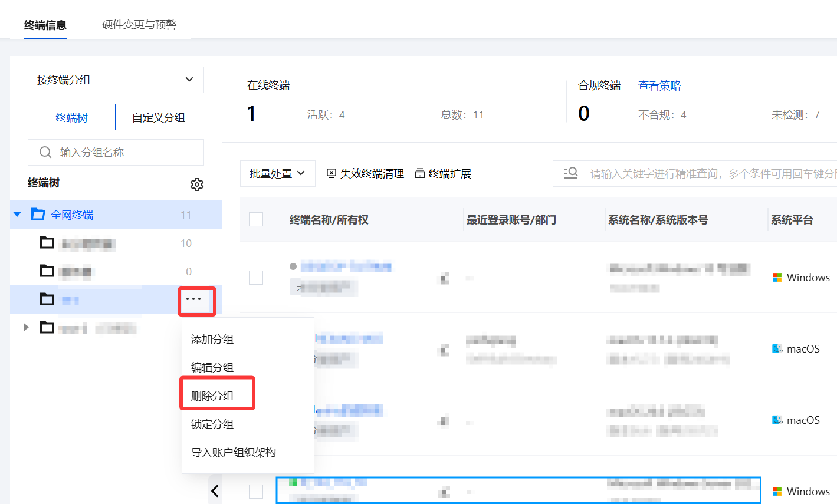Switch to 自定义分组 button
This screenshot has width=837, height=504.
click(x=159, y=117)
